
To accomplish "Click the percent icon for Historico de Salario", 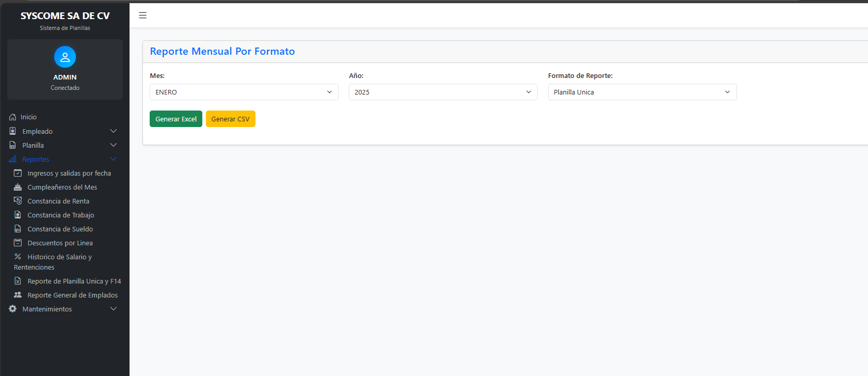I will point(18,257).
